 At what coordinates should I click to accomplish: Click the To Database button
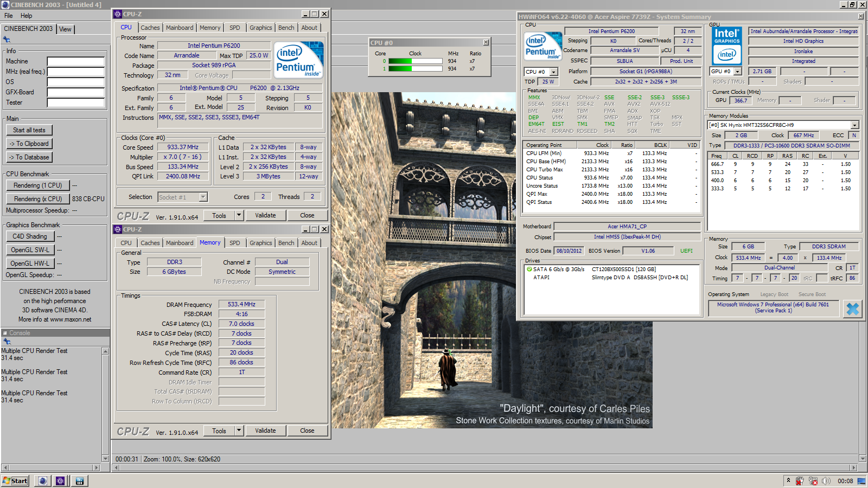click(x=29, y=157)
